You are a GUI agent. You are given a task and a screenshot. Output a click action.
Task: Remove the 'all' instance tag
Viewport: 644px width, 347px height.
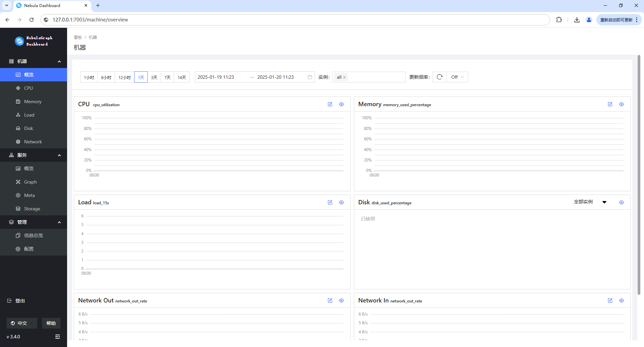(x=344, y=77)
